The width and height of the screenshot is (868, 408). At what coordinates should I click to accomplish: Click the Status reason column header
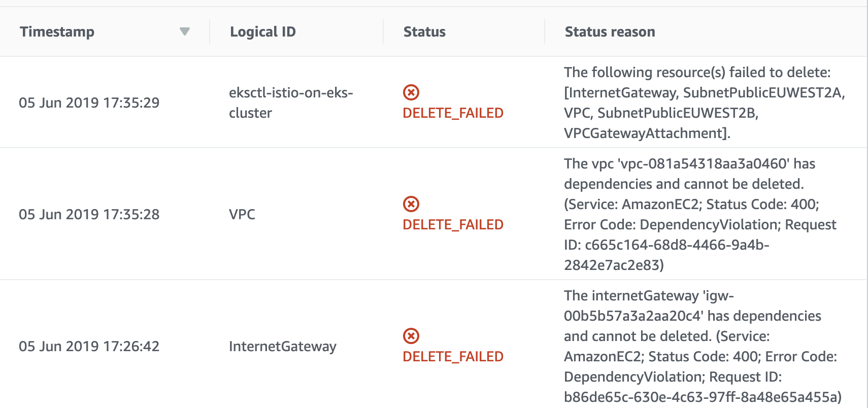(610, 32)
